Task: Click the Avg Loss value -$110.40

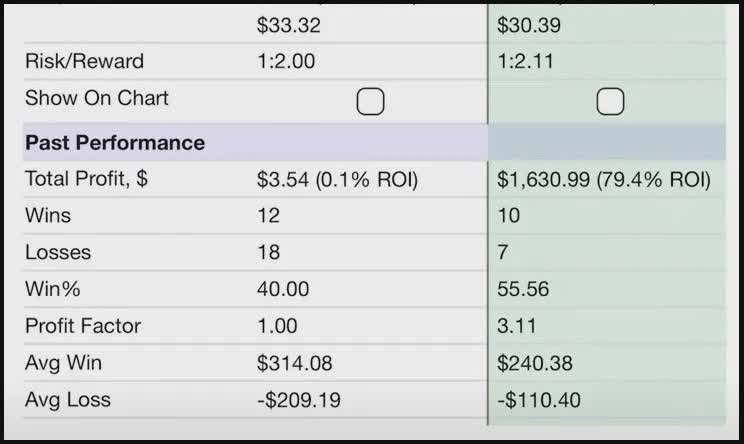Action: click(x=539, y=400)
